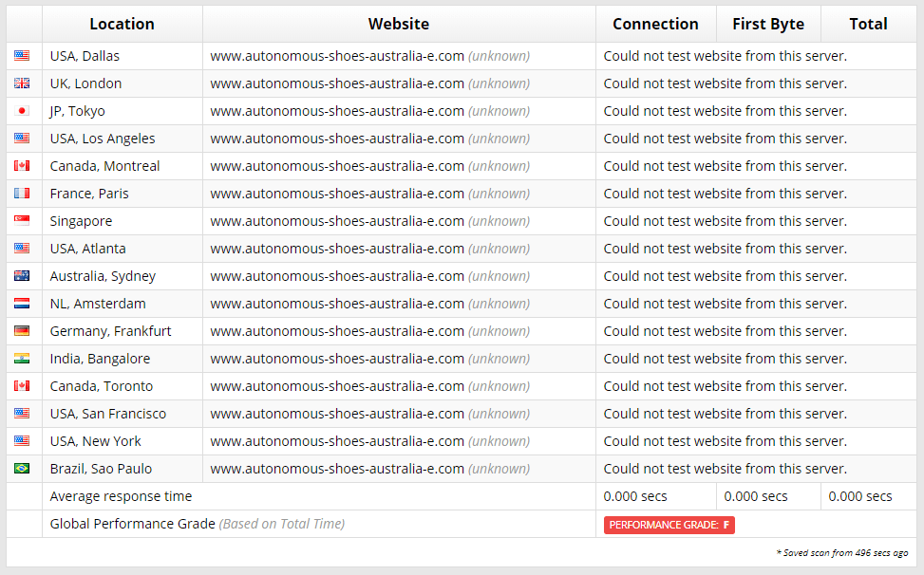Click the Canada flag beside Montreal
924x575 pixels.
pos(22,166)
